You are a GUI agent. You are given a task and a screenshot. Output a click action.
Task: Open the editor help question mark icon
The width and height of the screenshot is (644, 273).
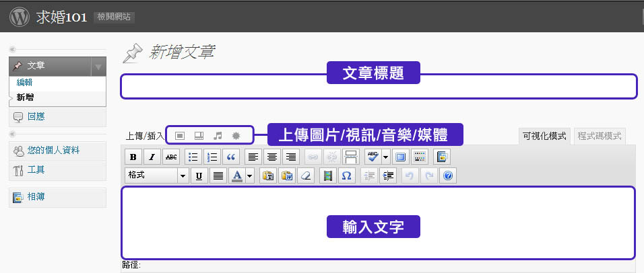(x=447, y=176)
